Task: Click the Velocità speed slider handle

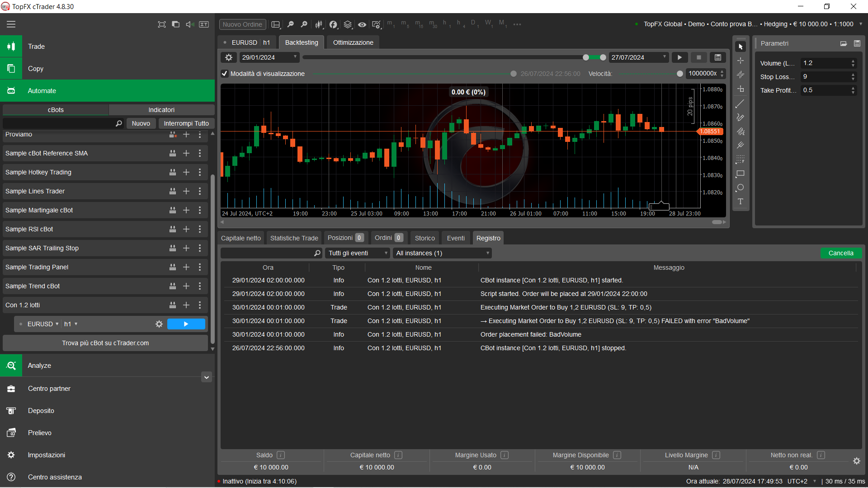Action: coord(679,74)
